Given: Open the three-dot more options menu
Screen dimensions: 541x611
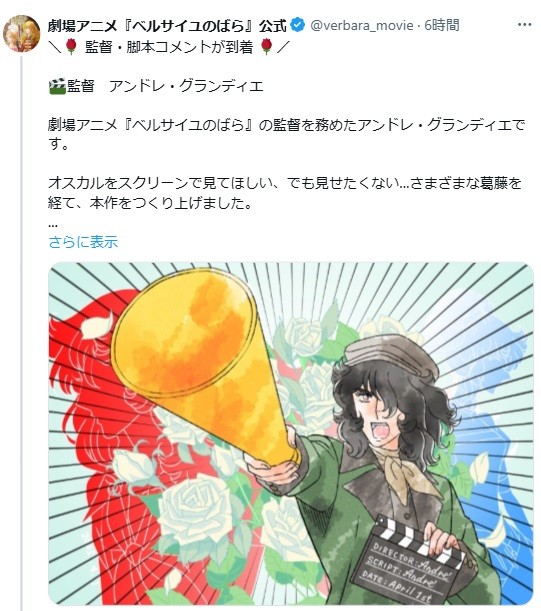Looking at the screenshot, I should tap(525, 25).
